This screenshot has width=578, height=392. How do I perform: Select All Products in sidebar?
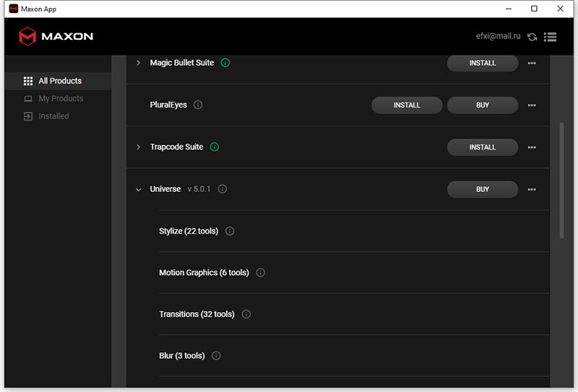coord(59,81)
